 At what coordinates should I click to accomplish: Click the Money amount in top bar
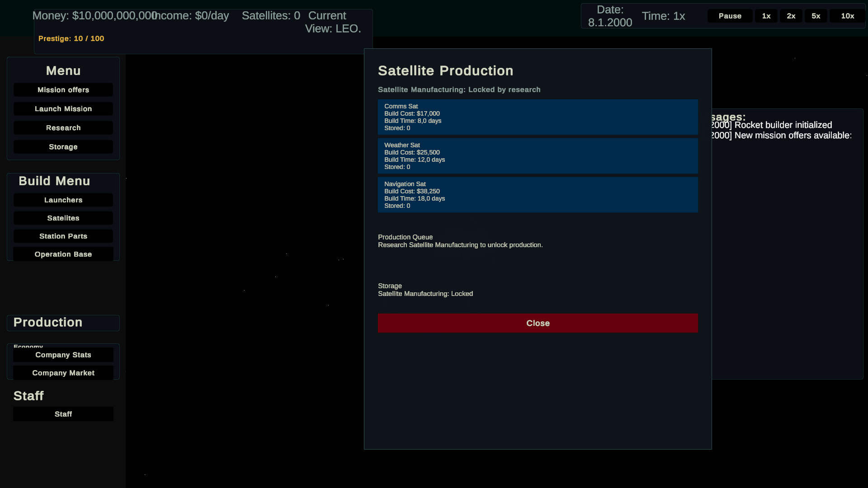(95, 16)
